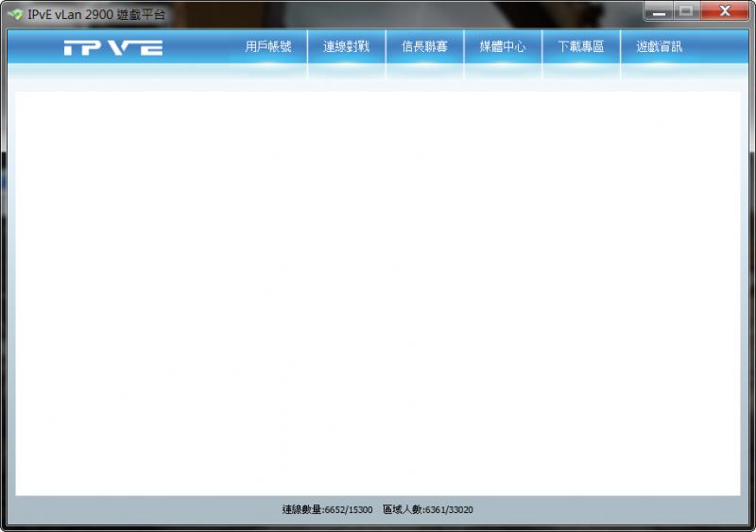Click the 區域人數:6361/33020 status text

(428, 510)
